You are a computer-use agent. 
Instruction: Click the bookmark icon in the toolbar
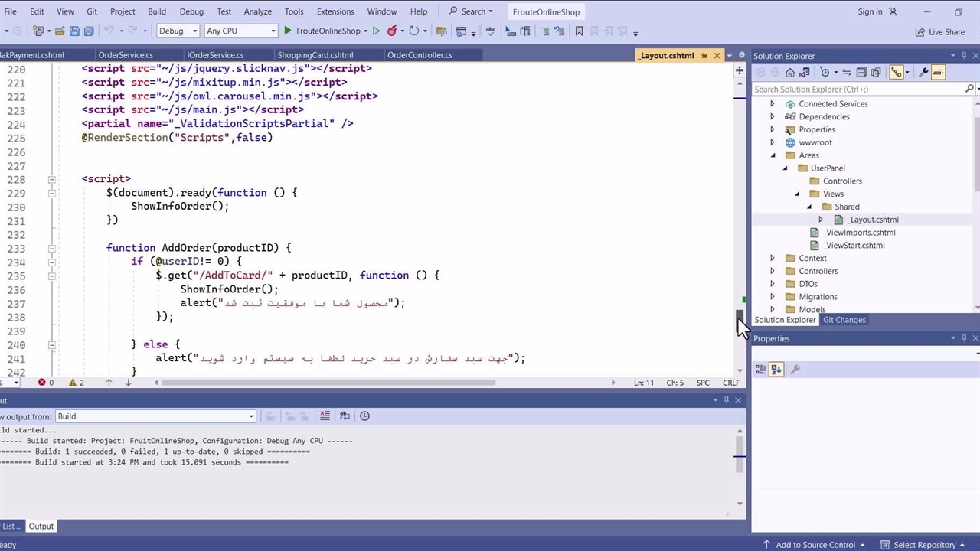tap(579, 31)
